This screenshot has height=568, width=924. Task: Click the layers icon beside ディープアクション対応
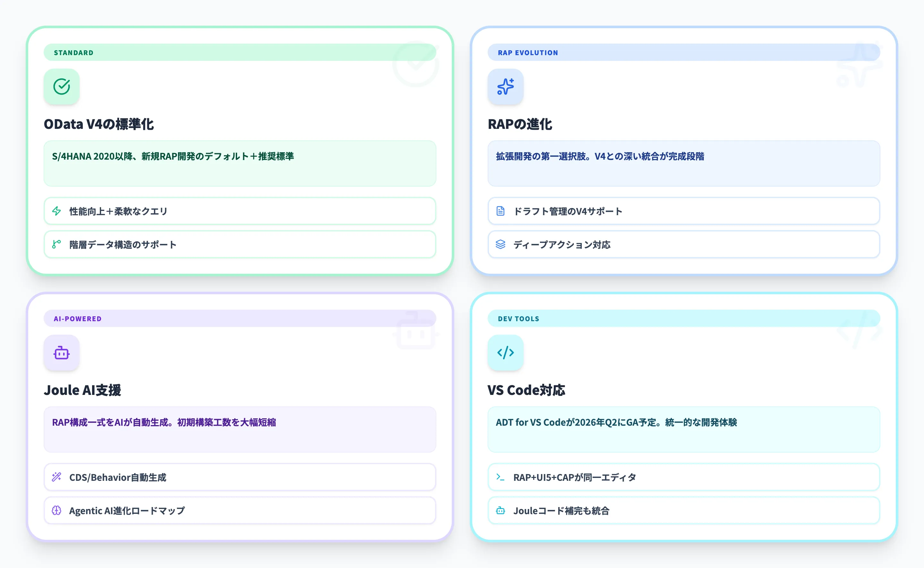pyautogui.click(x=501, y=245)
